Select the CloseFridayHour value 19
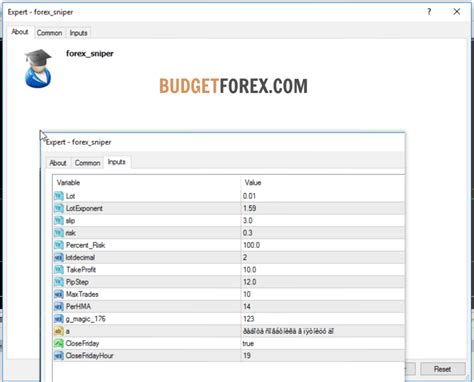This screenshot has width=474, height=382. click(247, 356)
